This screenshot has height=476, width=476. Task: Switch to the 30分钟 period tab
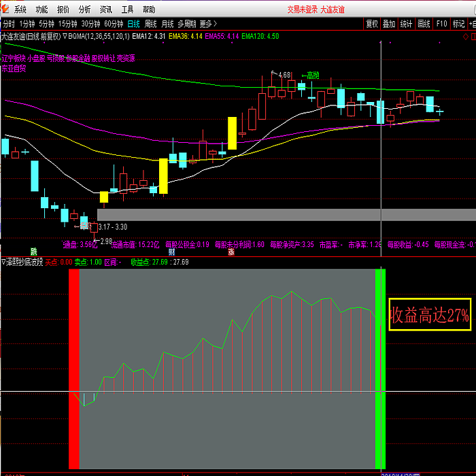[x=90, y=24]
